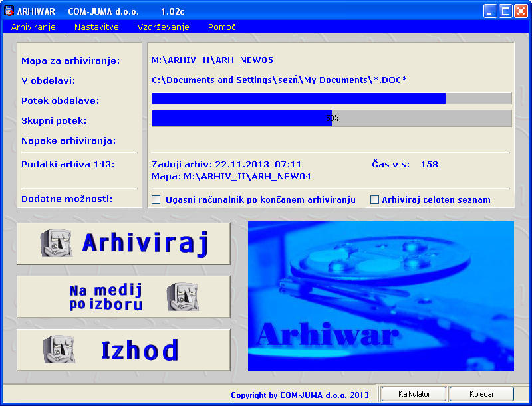The image size is (532, 406).
Task: Open the Kalkulator button
Action: tap(414, 394)
